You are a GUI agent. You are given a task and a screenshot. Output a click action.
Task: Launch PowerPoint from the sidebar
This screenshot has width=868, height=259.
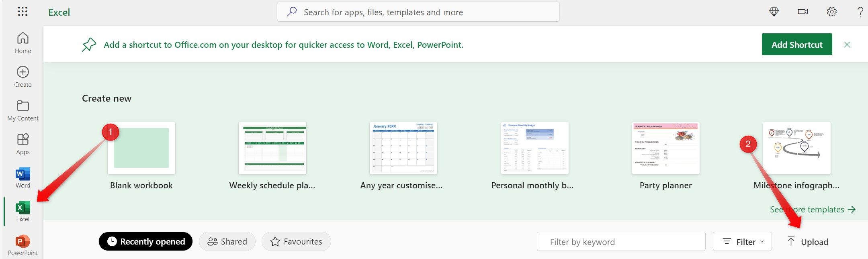pyautogui.click(x=23, y=245)
